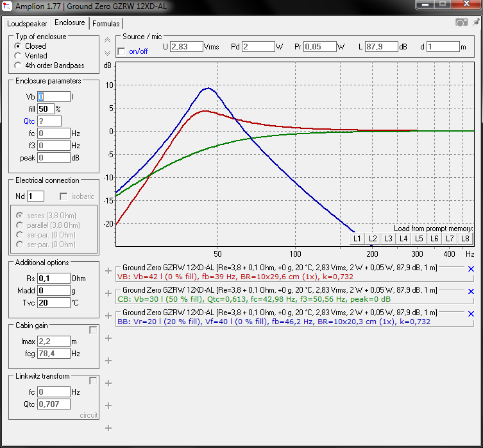Remove the green CB curve entry
Image resolution: width=483 pixels, height=448 pixels.
tap(471, 291)
